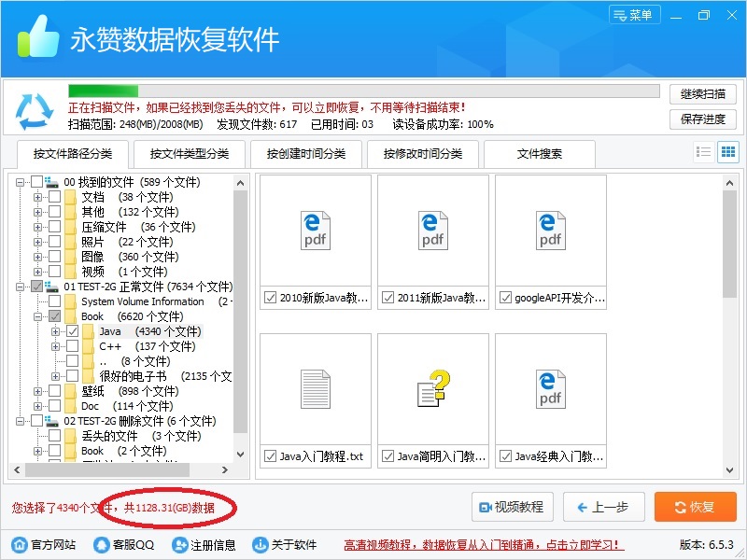Switch to thumbnail grid view icon

[x=727, y=152]
